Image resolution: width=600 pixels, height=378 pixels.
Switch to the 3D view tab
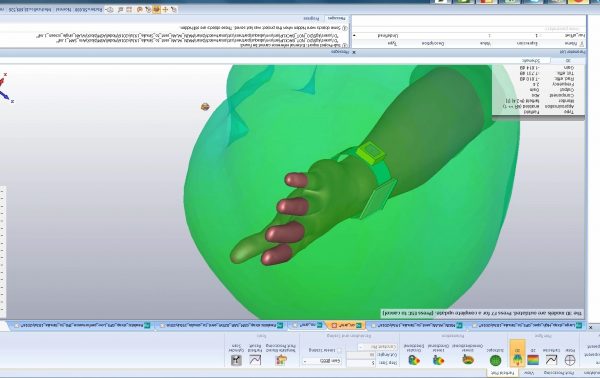[568, 60]
